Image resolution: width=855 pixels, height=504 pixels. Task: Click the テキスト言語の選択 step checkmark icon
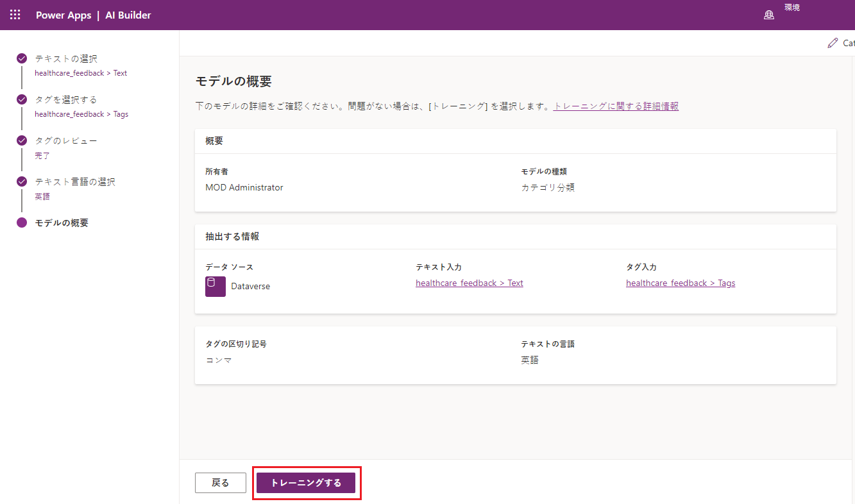coord(22,181)
